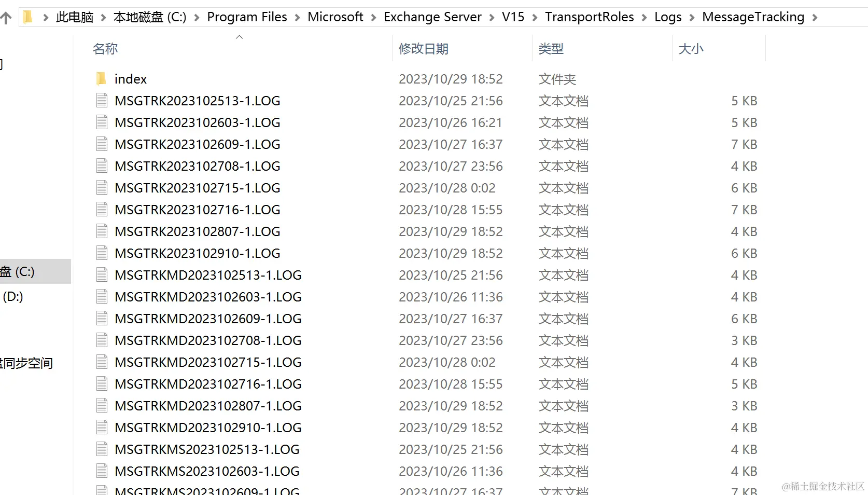868x495 pixels.
Task: Sort by 修改日期 column header
Action: [x=423, y=49]
